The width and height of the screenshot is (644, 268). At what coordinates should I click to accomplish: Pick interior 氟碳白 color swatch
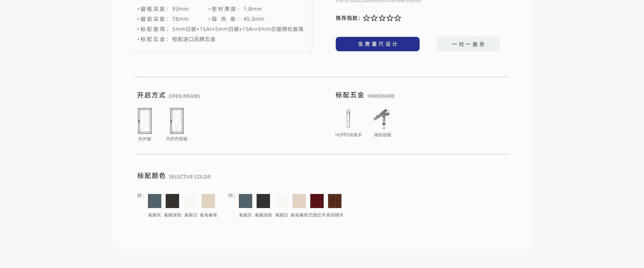[281, 201]
